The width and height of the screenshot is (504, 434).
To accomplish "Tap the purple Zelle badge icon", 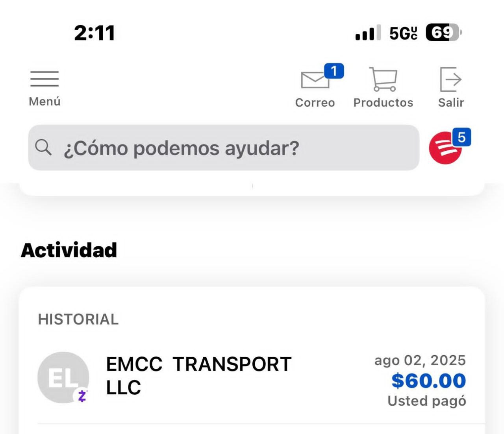I will point(82,396).
